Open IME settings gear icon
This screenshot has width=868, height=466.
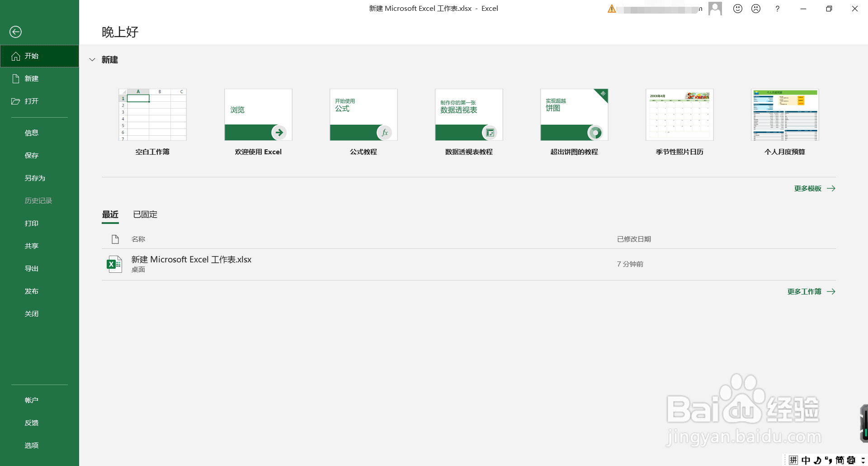[x=851, y=460]
